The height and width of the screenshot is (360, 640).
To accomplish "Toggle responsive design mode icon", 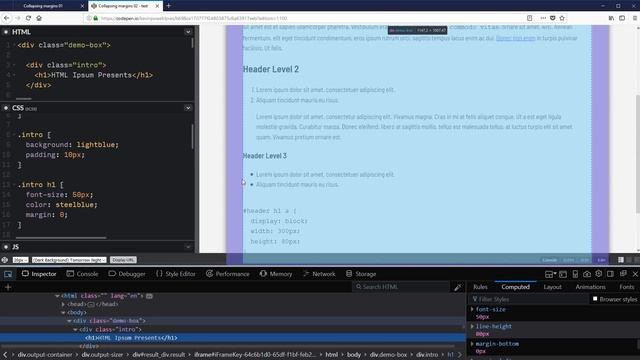I will 575,274.
